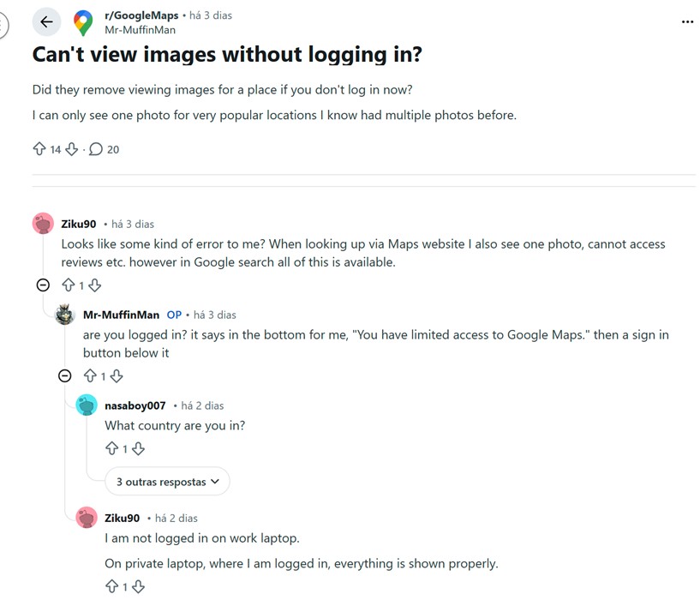Image resolution: width=700 pixels, height=600 pixels.
Task: Click nasaboy007's avatar
Action: (87, 405)
